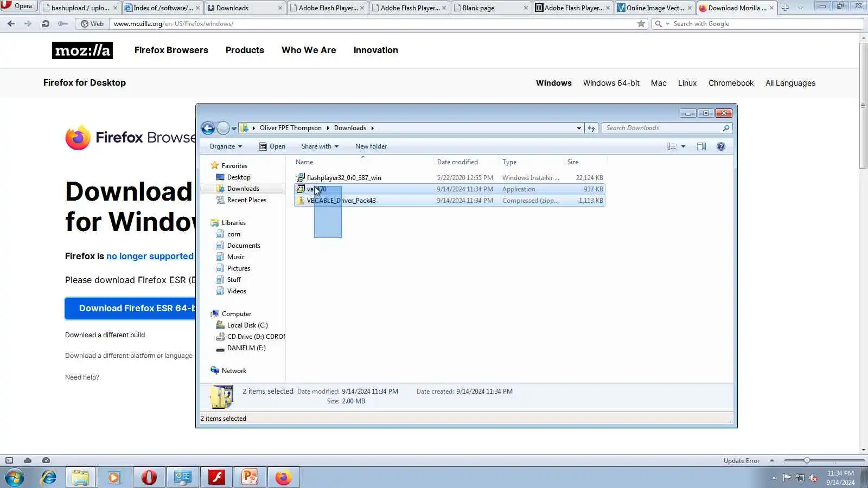Image resolution: width=868 pixels, height=488 pixels.
Task: Click the Opera address bar URL field
Action: (372, 24)
